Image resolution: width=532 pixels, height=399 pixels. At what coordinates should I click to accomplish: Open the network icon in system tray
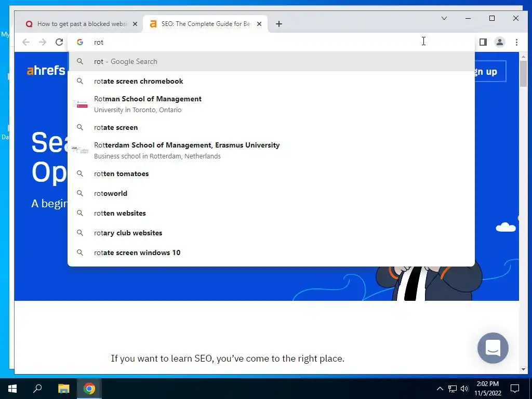pos(453,389)
